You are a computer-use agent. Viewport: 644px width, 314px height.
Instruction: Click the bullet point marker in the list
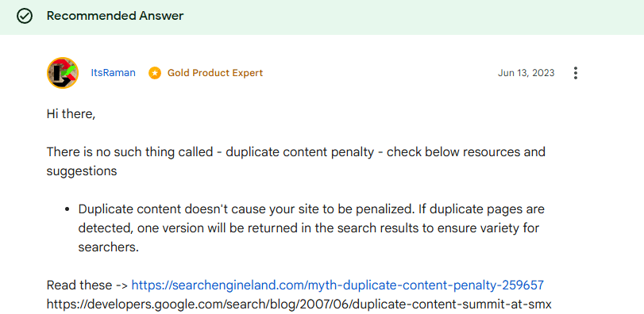pyautogui.click(x=67, y=209)
